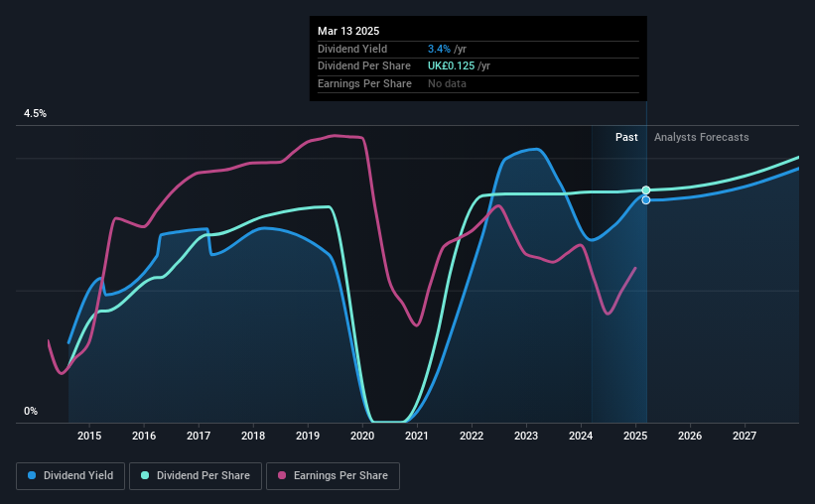Click the 'Analysts Forecasts' label
This screenshot has width=815, height=504.
(x=701, y=137)
